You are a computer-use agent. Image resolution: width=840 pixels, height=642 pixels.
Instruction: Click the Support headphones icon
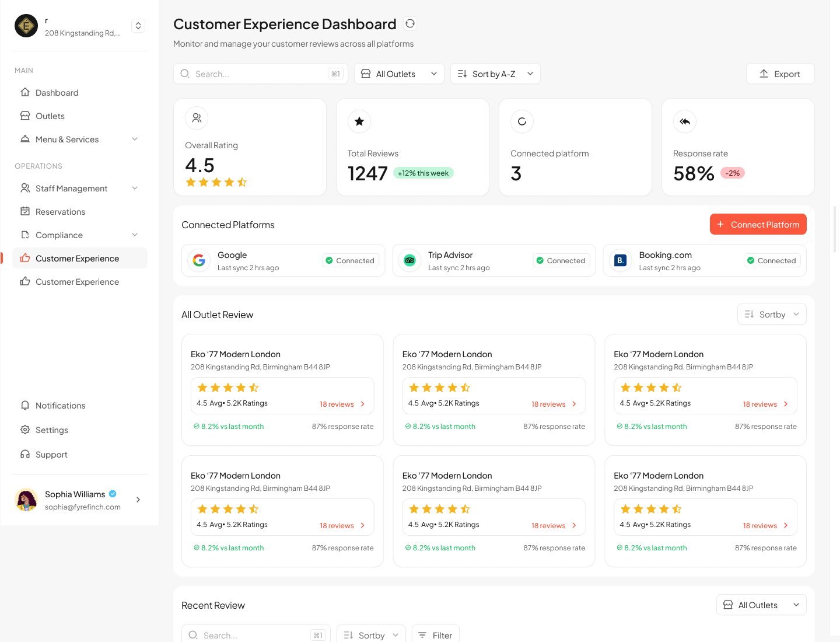click(25, 454)
